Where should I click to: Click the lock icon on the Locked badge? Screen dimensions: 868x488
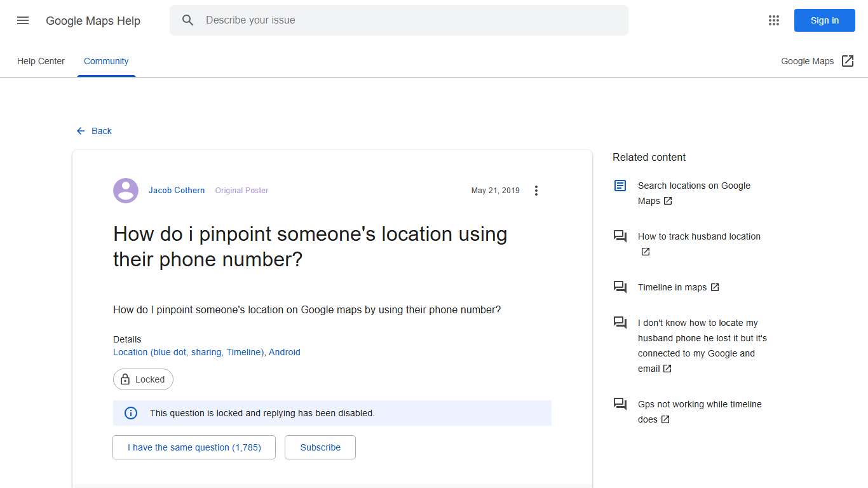[x=125, y=379]
